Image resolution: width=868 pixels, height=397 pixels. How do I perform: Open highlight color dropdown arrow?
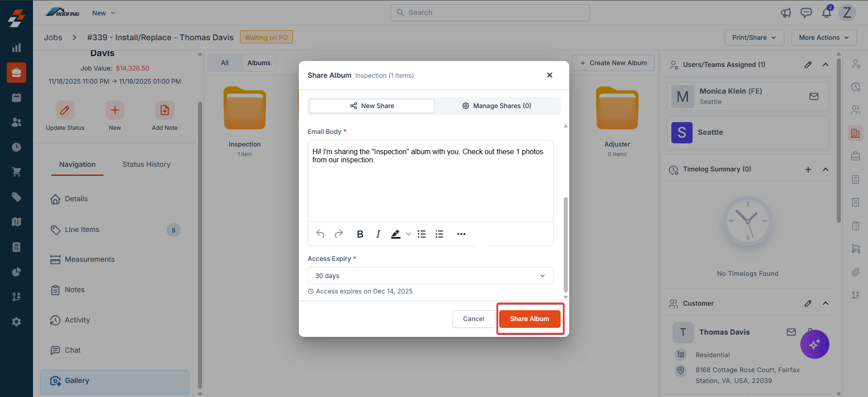408,234
